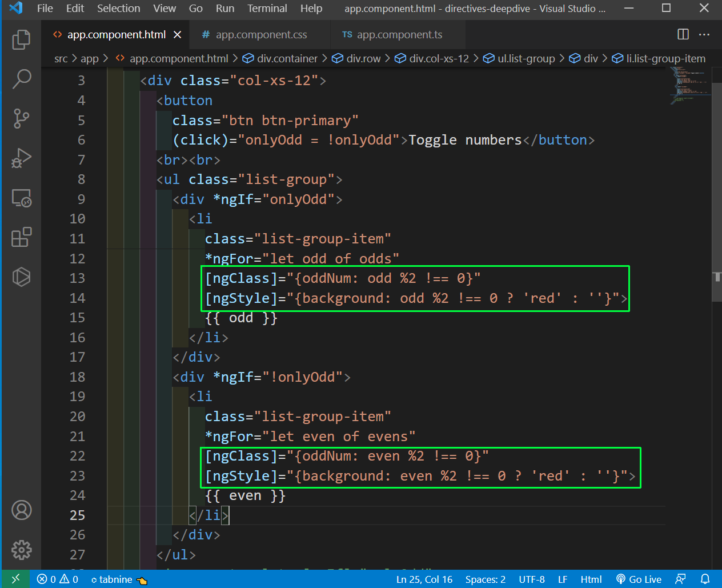Open the Run and Debug view

pyautogui.click(x=21, y=158)
